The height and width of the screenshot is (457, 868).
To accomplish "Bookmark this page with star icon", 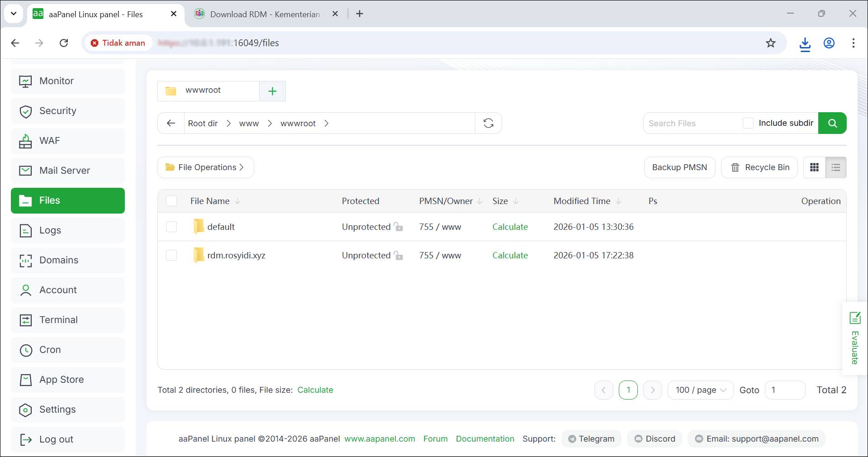I will (x=770, y=43).
